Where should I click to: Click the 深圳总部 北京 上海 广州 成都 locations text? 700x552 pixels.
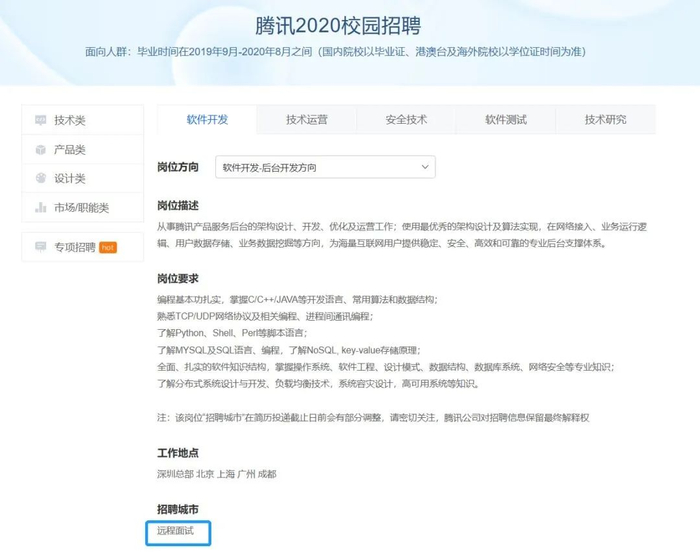pos(217,474)
